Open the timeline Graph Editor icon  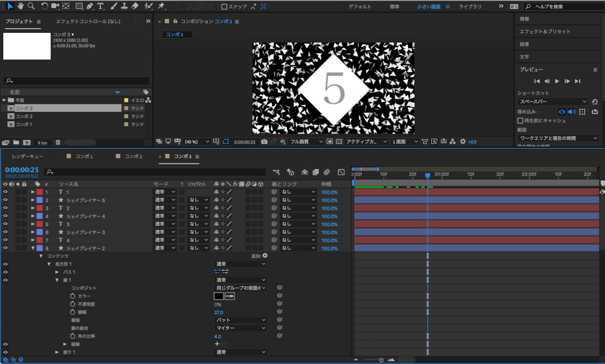tap(341, 172)
